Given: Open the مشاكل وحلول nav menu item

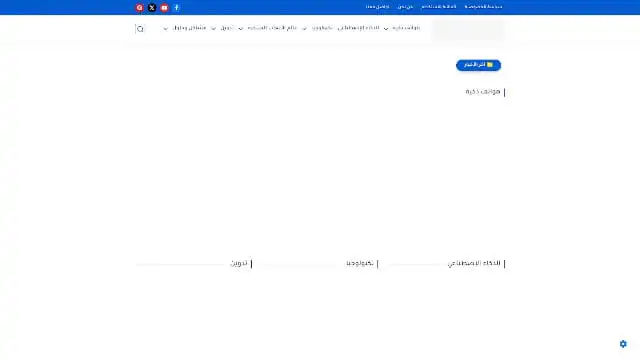Looking at the screenshot, I should point(189,28).
